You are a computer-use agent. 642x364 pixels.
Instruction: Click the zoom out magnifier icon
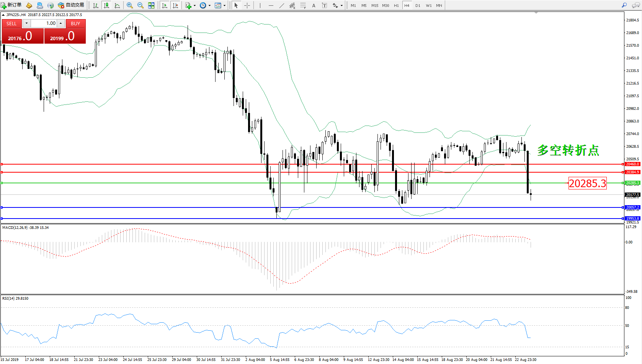point(140,5)
